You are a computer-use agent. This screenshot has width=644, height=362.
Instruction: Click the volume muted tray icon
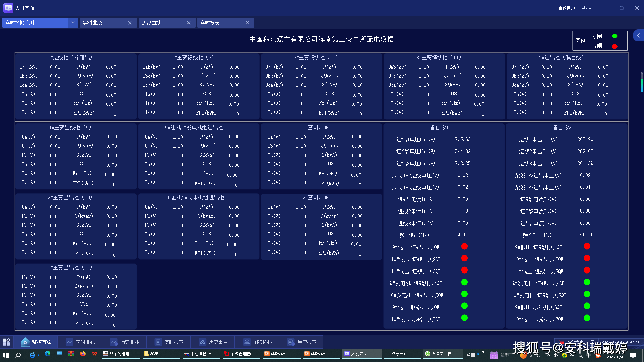556,355
